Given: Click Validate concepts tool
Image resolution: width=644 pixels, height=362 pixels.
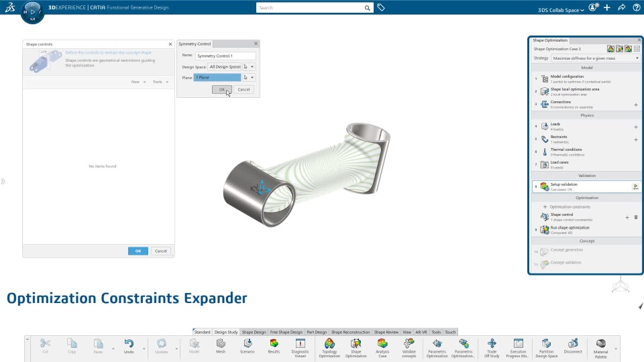Looking at the screenshot, I should (409, 348).
